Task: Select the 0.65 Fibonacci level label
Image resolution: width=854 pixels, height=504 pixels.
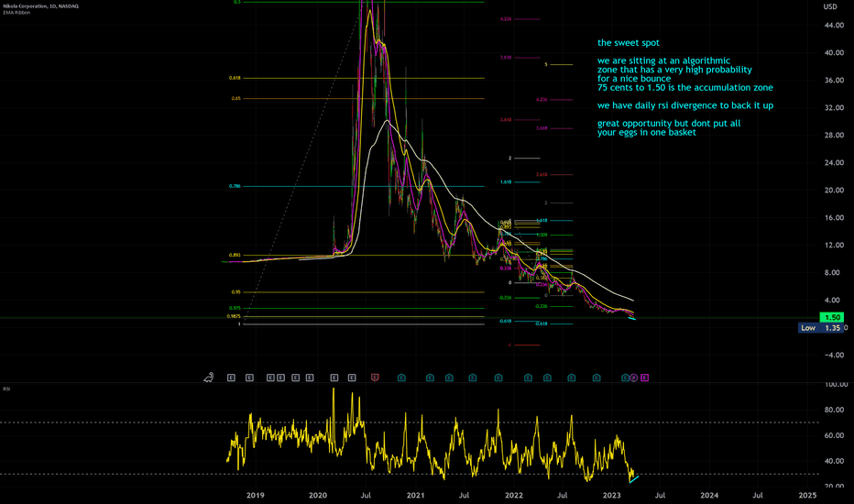Action: (235, 99)
